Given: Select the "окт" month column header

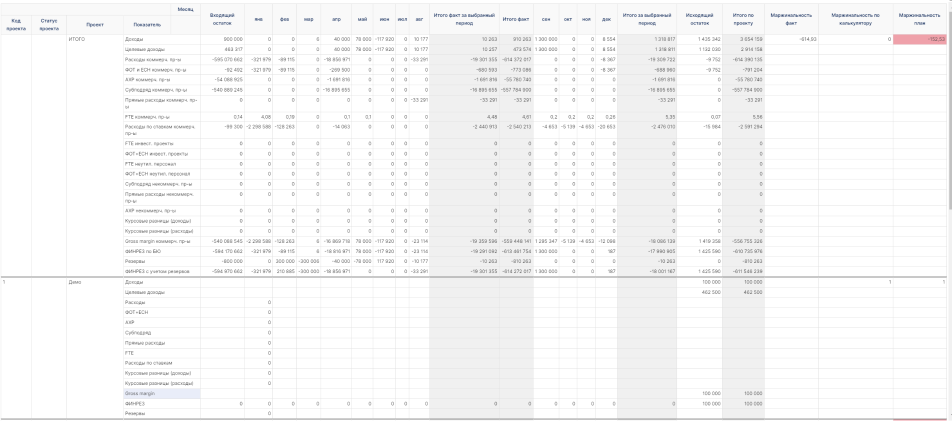Looking at the screenshot, I should point(570,18).
